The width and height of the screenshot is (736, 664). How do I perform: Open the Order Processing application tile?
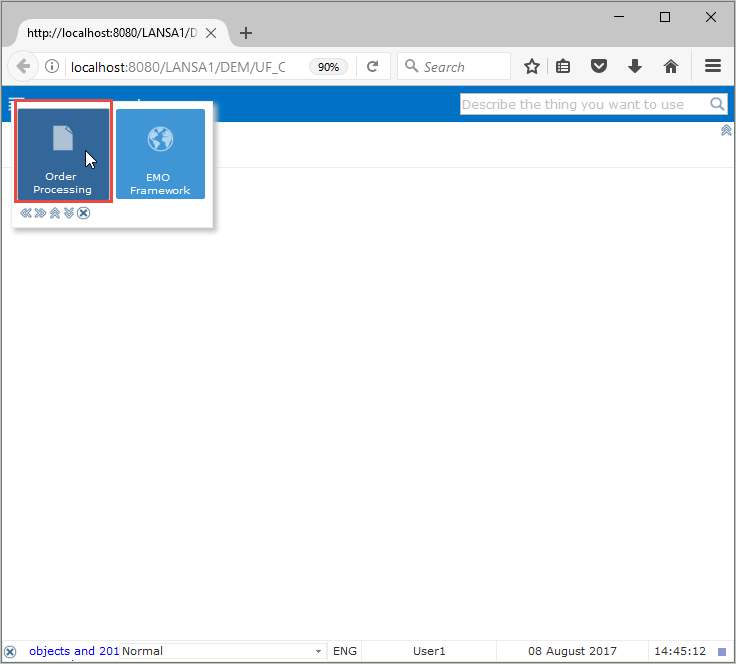(63, 154)
